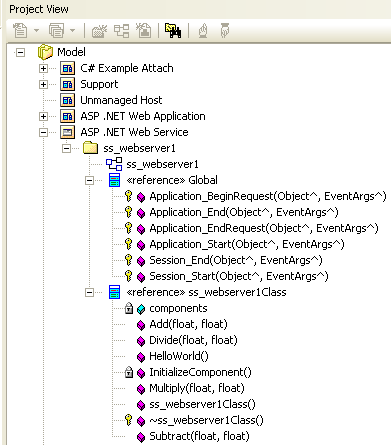391x445 pixels.
Task: Select the Multiply(float, float) operation
Action: (197, 388)
